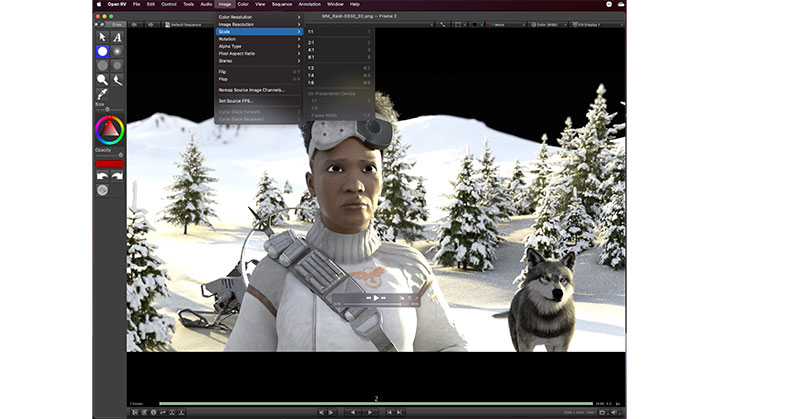Image resolution: width=800 pixels, height=419 pixels.
Task: Select the smudge tool icon
Action: tap(117, 79)
